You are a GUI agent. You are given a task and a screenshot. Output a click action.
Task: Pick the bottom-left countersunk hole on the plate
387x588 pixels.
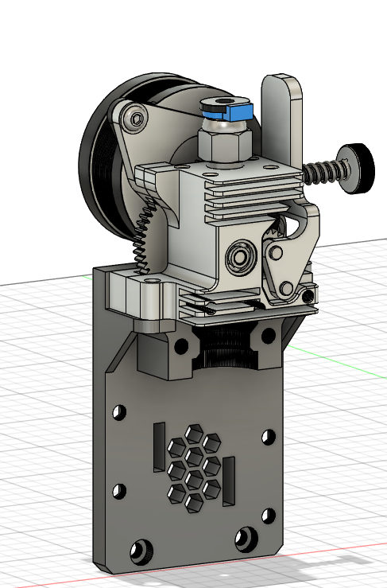click(141, 551)
